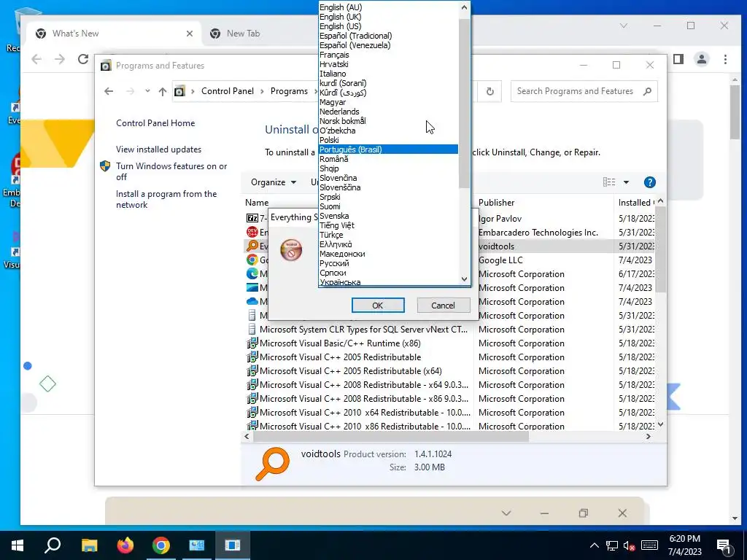Open Control Panel Home link
Screen dimensions: 747x560
pyautogui.click(x=155, y=122)
